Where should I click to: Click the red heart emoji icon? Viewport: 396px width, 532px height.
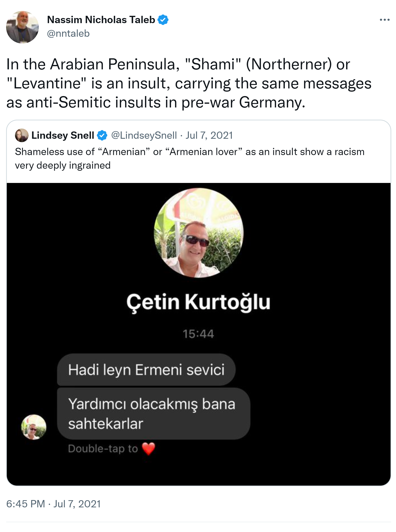(149, 449)
